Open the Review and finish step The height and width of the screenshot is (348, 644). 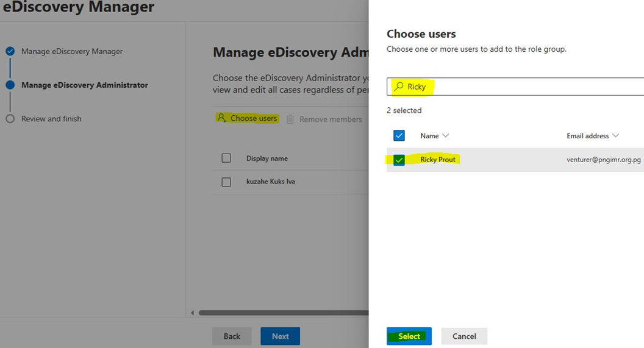(x=51, y=119)
